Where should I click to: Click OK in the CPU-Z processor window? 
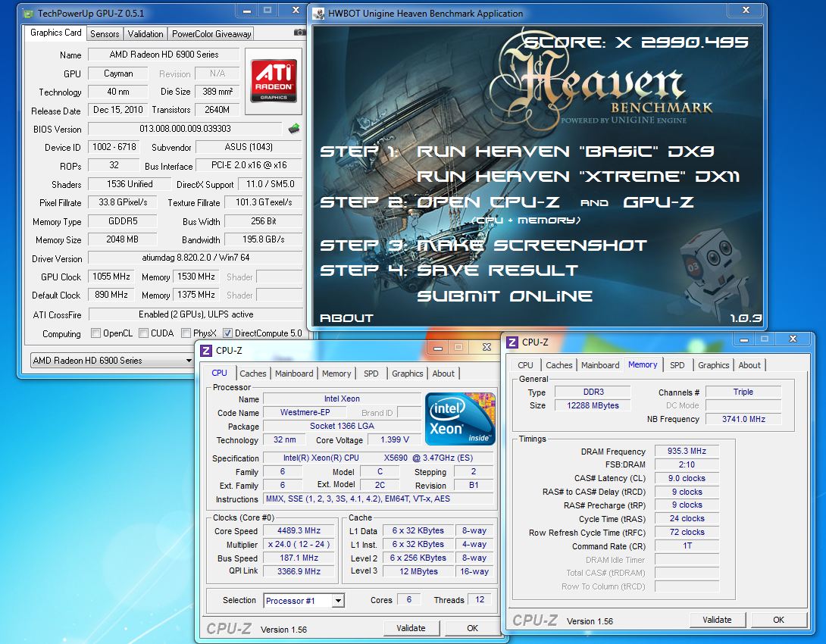[473, 627]
